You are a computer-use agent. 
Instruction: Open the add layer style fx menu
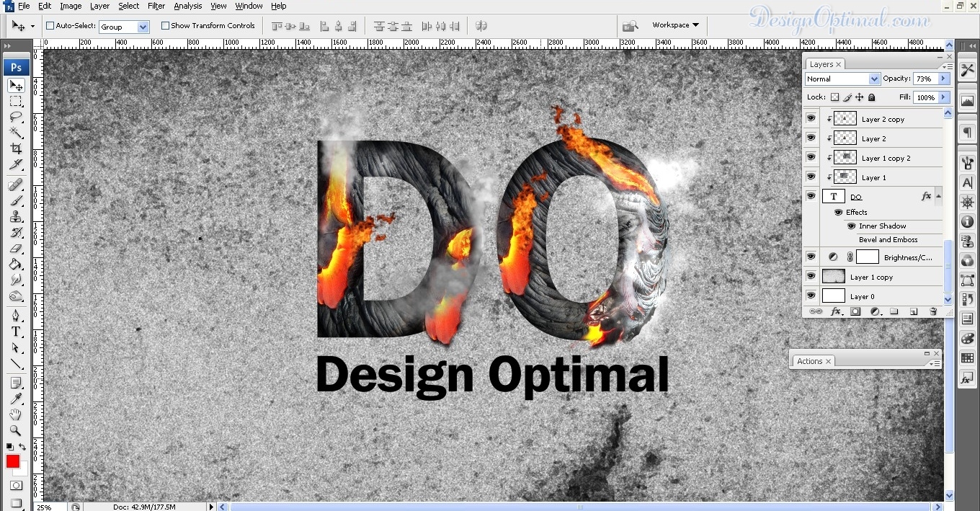point(836,311)
